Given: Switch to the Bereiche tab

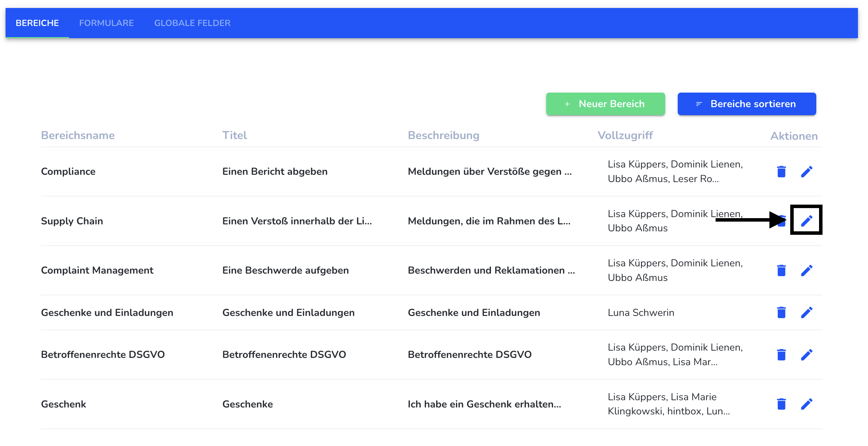Looking at the screenshot, I should click(x=37, y=23).
